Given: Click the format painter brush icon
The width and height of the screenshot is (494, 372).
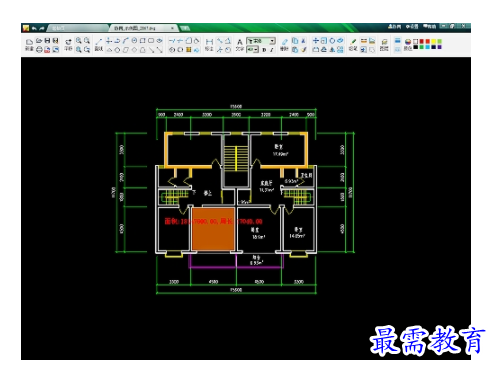Looking at the screenshot, I should tap(303, 50).
